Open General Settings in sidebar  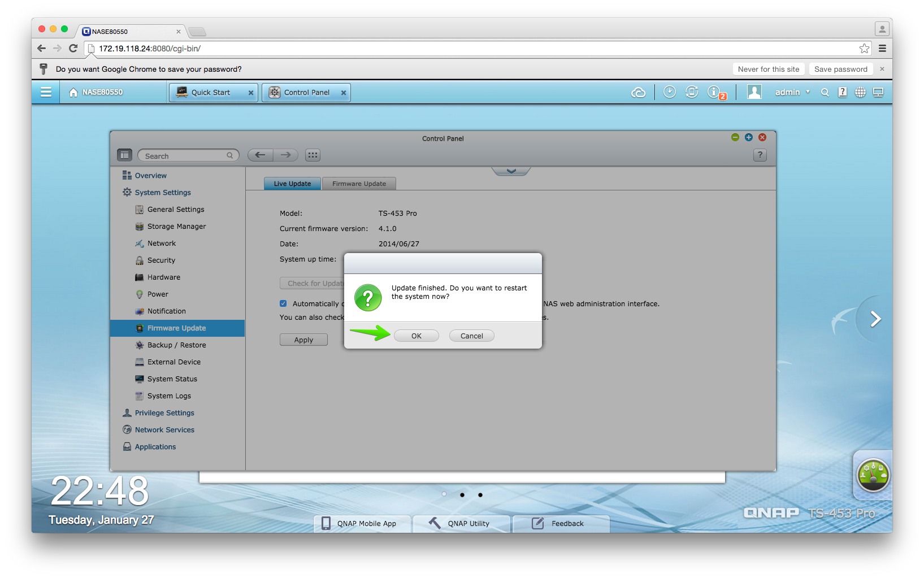[x=176, y=210]
